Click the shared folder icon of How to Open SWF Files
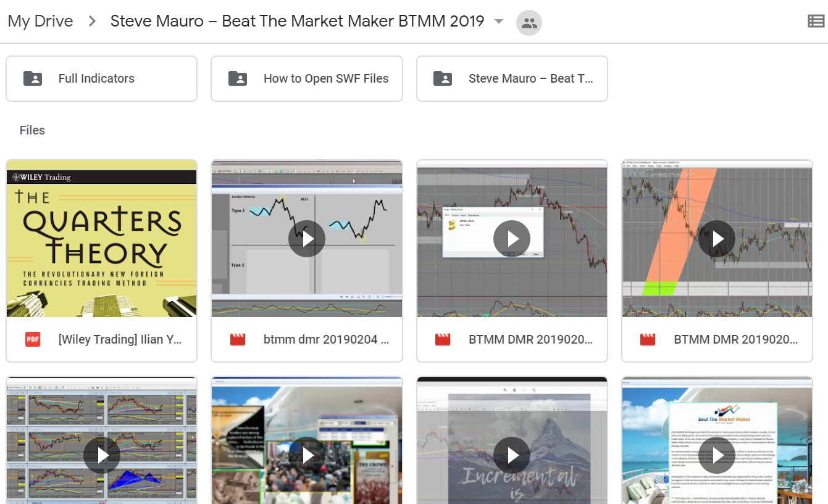This screenshot has height=504, width=828. (x=238, y=78)
